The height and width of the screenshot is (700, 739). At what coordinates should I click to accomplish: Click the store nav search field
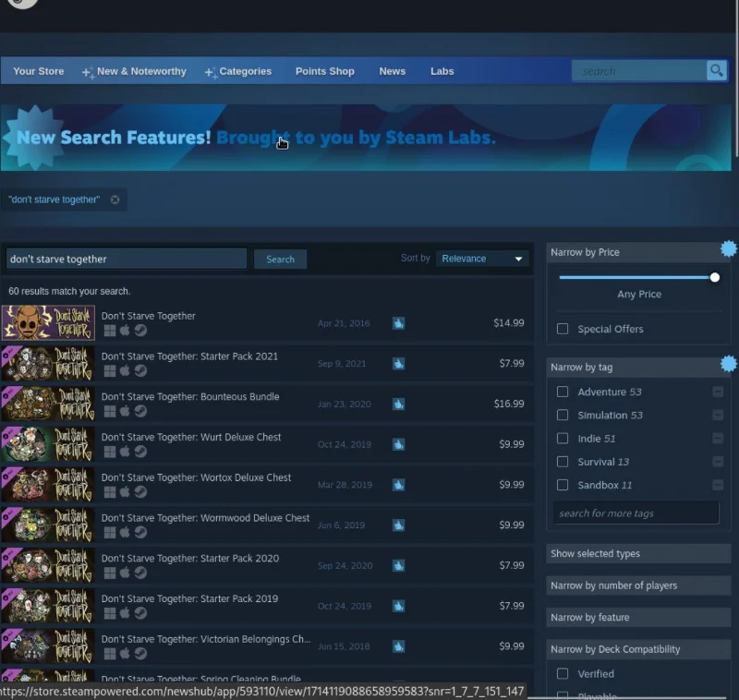click(639, 71)
